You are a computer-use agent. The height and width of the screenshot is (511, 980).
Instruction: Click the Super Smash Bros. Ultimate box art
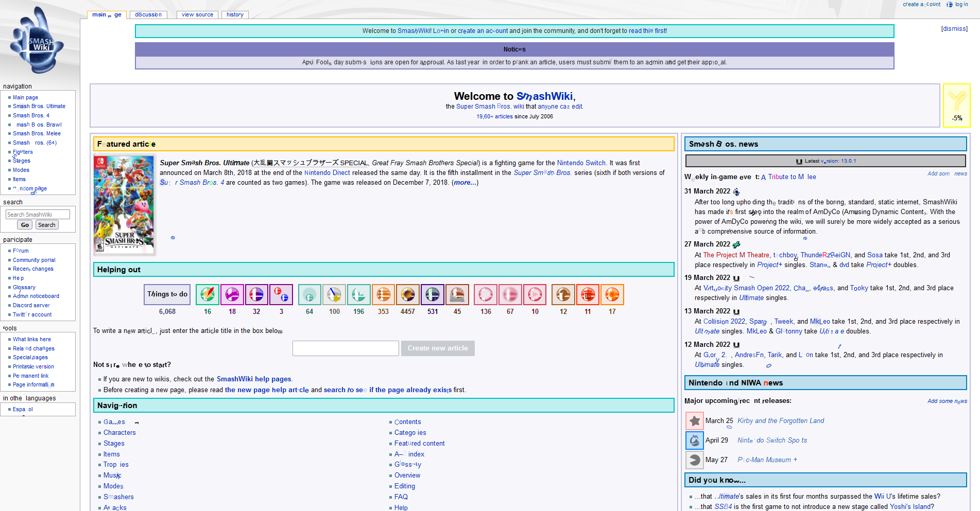[x=125, y=205]
